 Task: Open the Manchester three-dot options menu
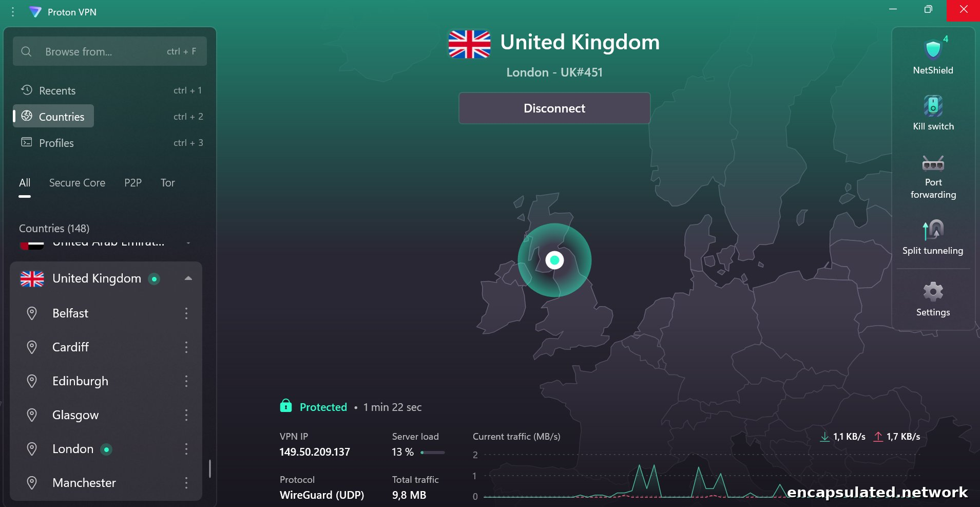coord(186,483)
